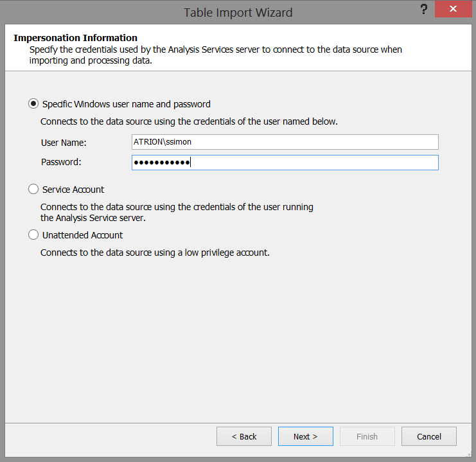Click the "Service Account" label text
476x462 pixels.
click(x=73, y=190)
